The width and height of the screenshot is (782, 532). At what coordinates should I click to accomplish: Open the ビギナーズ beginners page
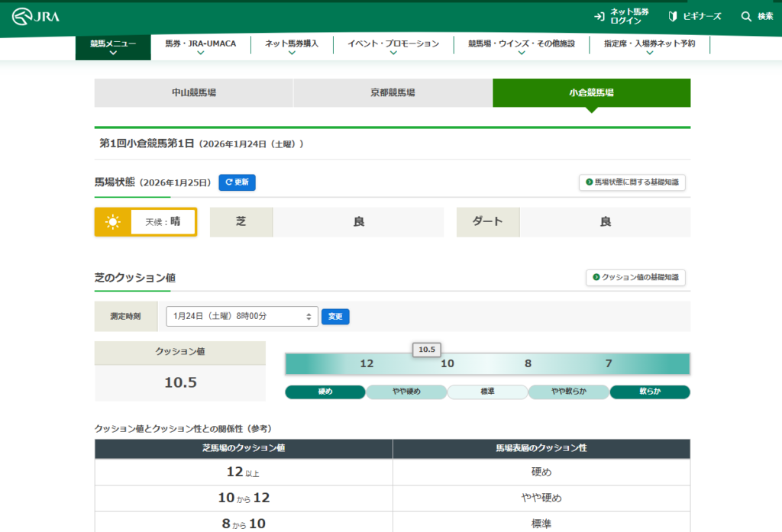695,17
